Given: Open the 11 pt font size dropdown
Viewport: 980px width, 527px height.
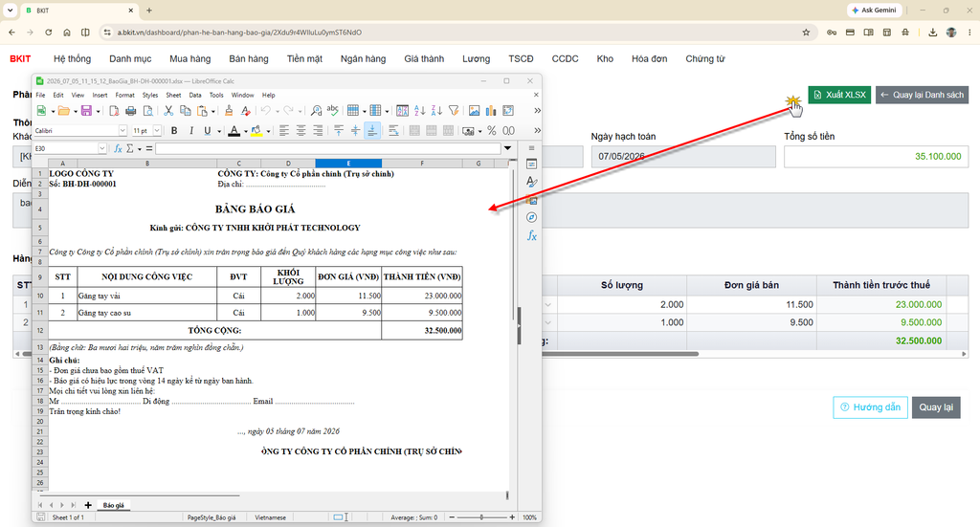Looking at the screenshot, I should [x=157, y=130].
